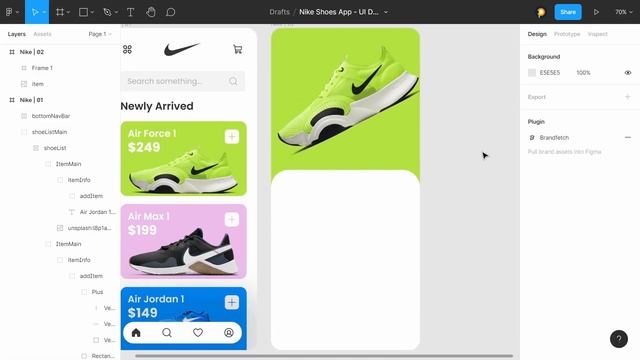Screen dimensions: 640x360
Task: Select the Plus layer
Action: tap(97, 292)
